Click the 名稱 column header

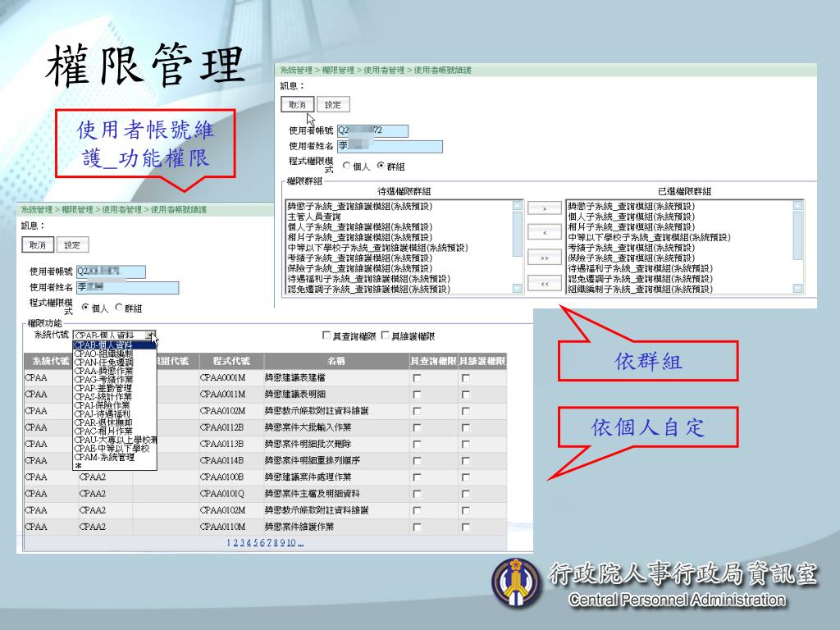(336, 361)
